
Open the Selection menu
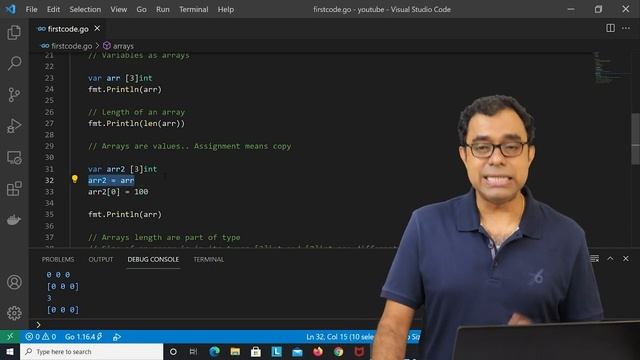(85, 9)
